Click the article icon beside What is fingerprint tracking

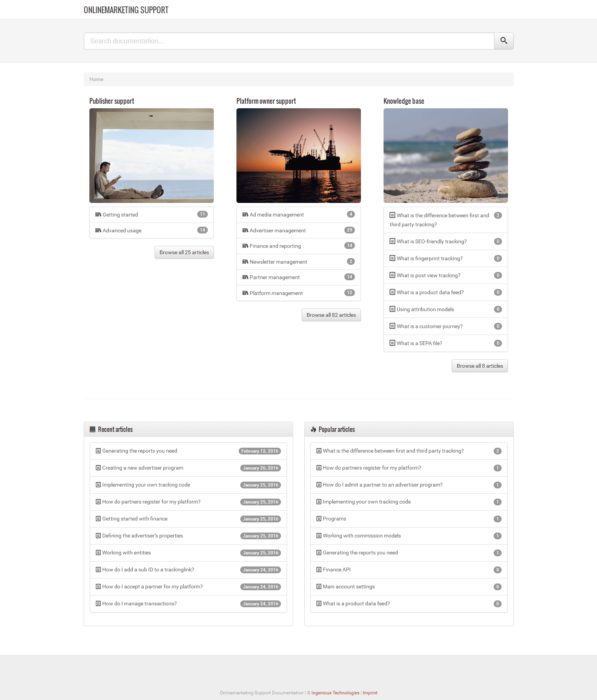pyautogui.click(x=392, y=258)
